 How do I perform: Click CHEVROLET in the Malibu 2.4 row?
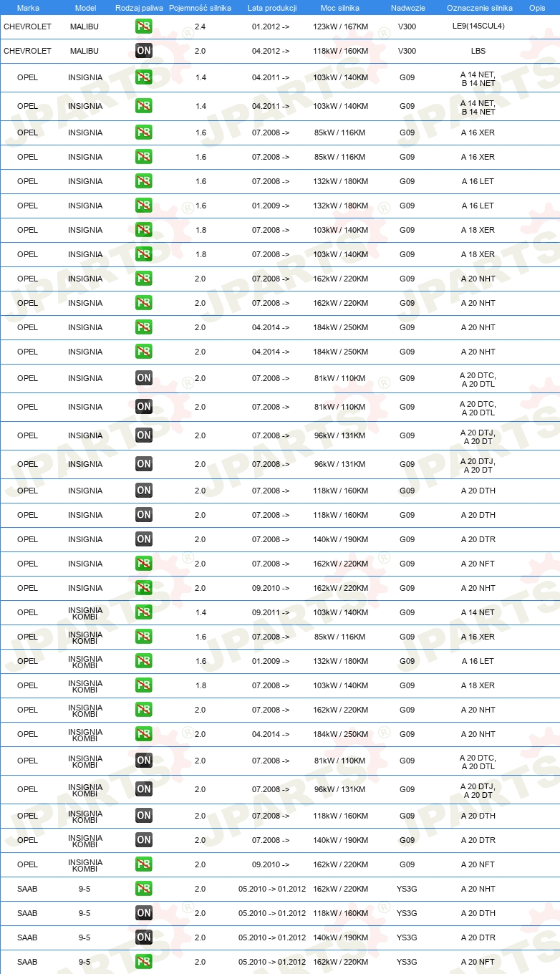(x=28, y=26)
